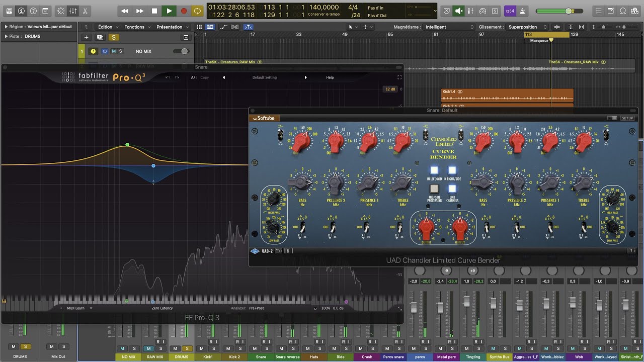Toggle Show Automation button

click(x=224, y=27)
